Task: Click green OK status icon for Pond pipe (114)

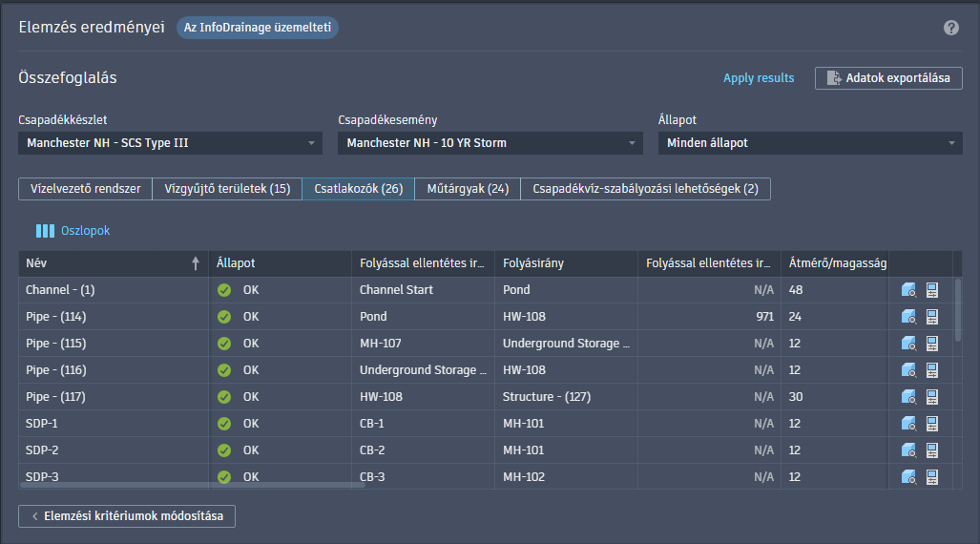Action: tap(224, 317)
